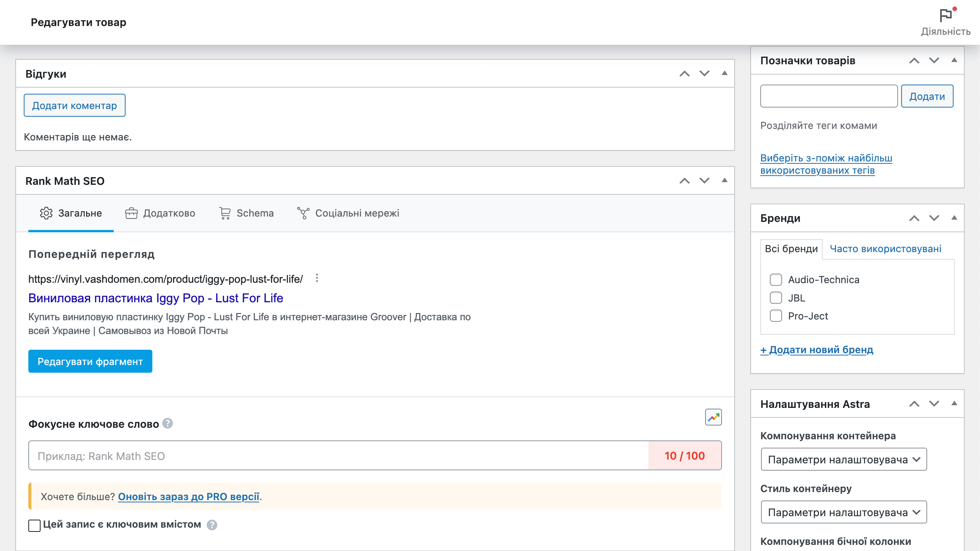Click the Додати новий бренд link
Screen dimensions: 980x551
coord(817,350)
